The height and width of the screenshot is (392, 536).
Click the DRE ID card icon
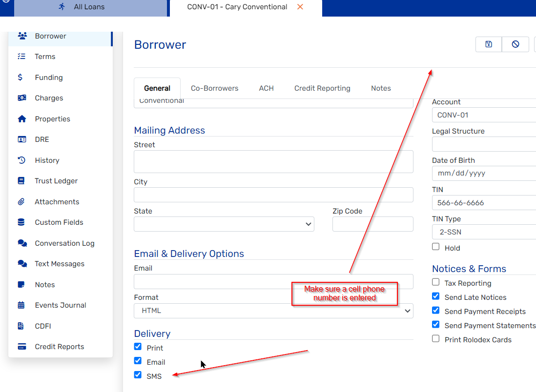click(22, 139)
